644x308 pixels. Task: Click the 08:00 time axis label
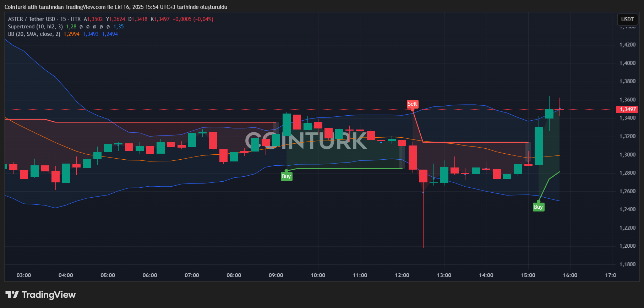point(234,275)
